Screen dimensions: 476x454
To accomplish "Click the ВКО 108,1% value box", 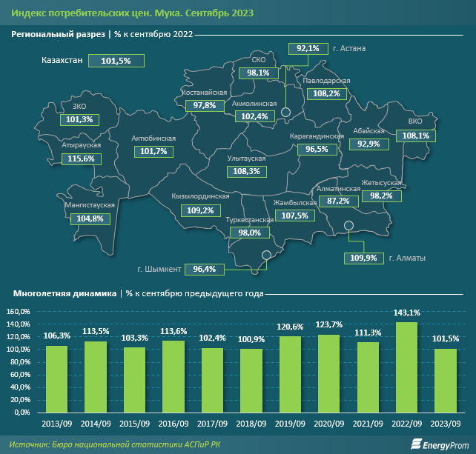I will (416, 136).
